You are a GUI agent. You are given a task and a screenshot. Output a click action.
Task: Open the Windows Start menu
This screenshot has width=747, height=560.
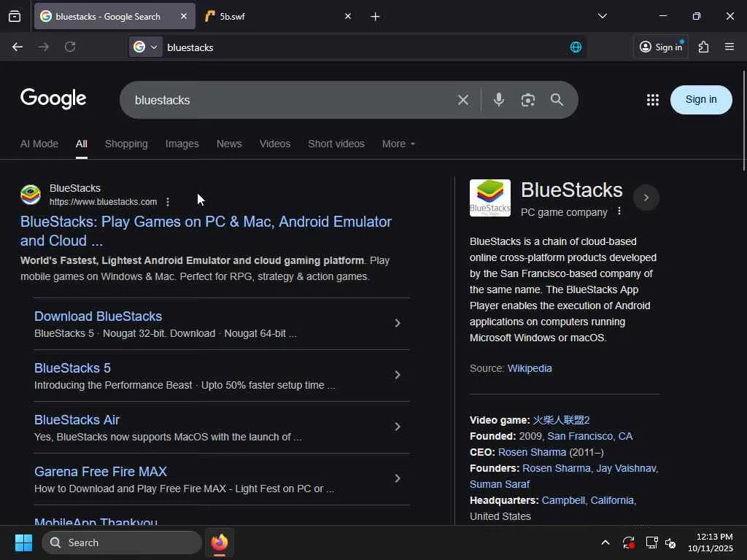[x=23, y=542]
